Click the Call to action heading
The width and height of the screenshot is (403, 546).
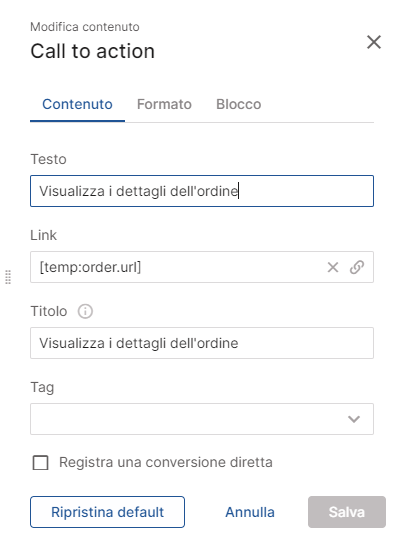click(93, 51)
